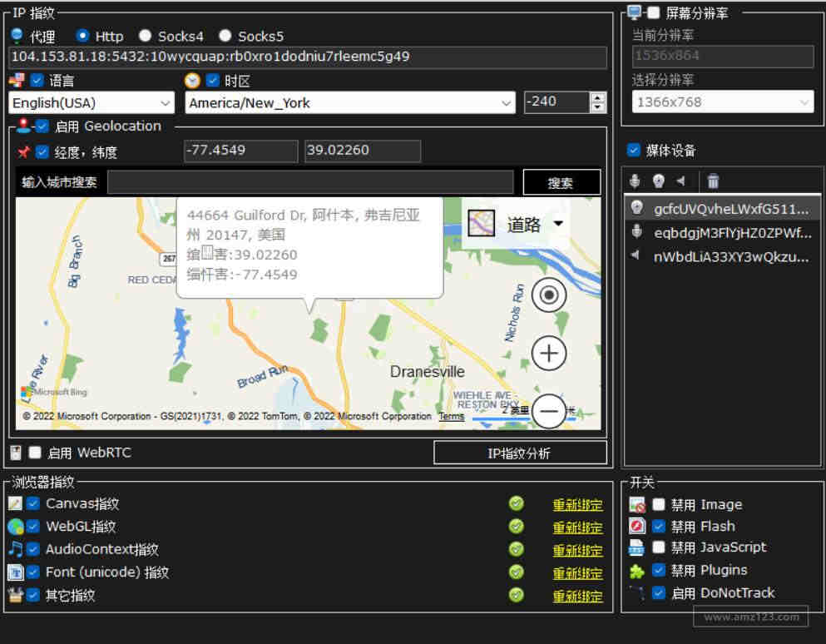Viewport: 826px width, 644px height.
Task: Toggle the 启用 DoNotTrack checkbox
Action: pos(659,592)
